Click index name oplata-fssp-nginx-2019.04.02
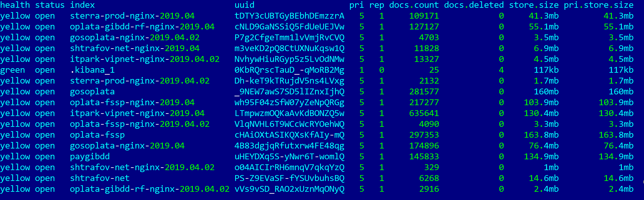The width and height of the screenshot is (644, 200). [x=140, y=124]
